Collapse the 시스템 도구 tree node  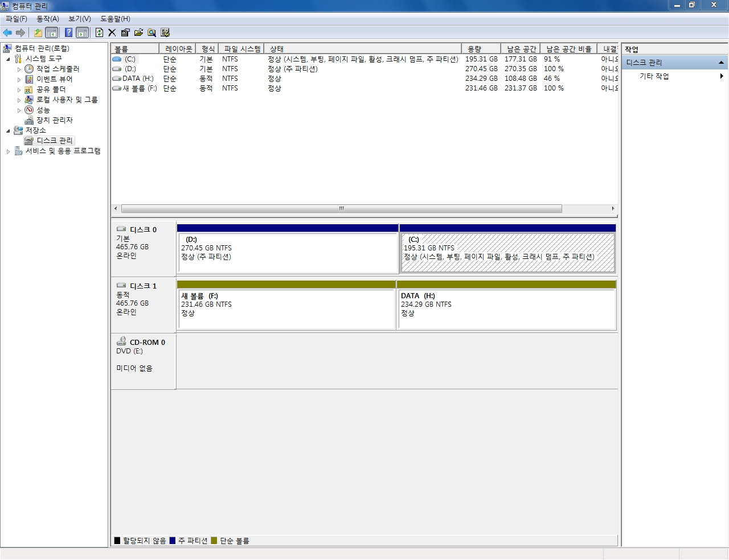(8, 59)
